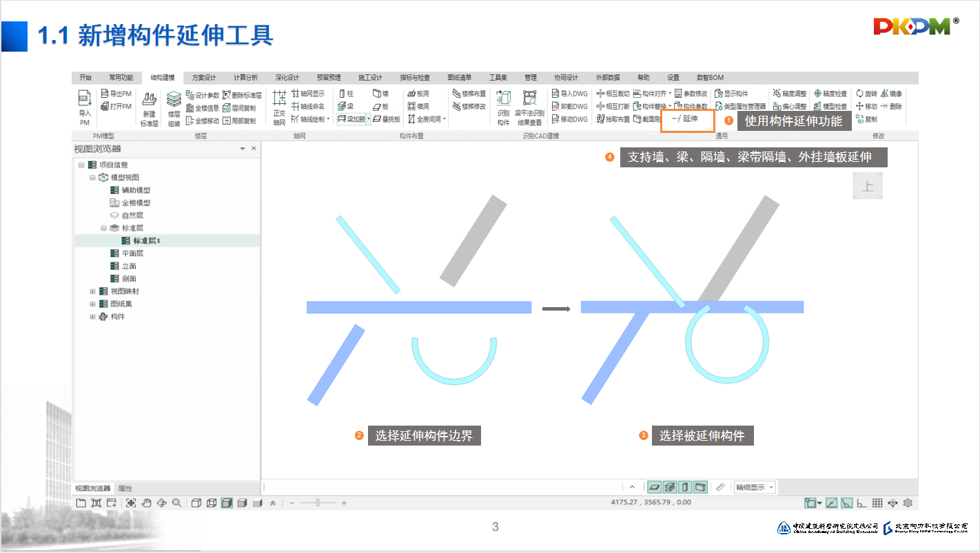Open the 精细显示 display mode dropdown
This screenshot has height=553, width=980.
[755, 487]
